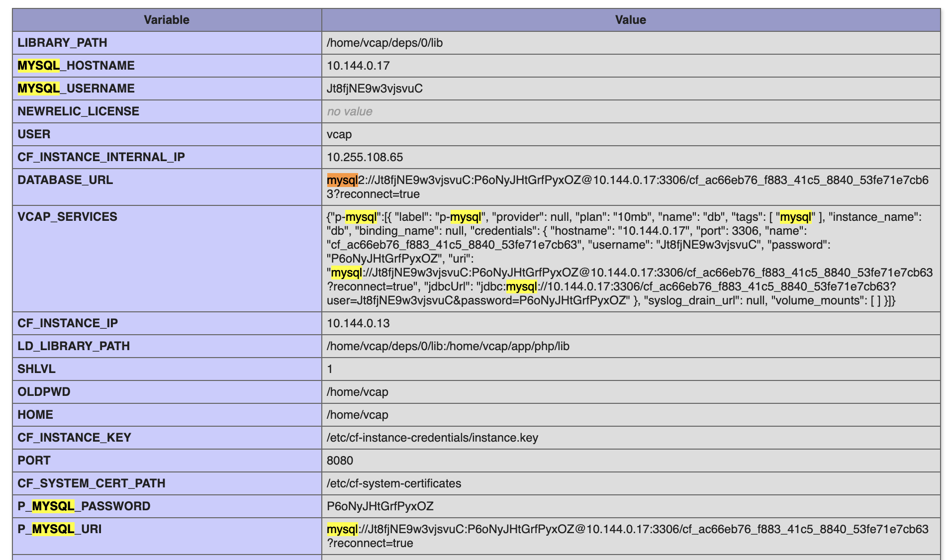The image size is (949, 560).
Task: Select the CF_INSTANCE_INTERNAL_IP variable name
Action: [101, 157]
